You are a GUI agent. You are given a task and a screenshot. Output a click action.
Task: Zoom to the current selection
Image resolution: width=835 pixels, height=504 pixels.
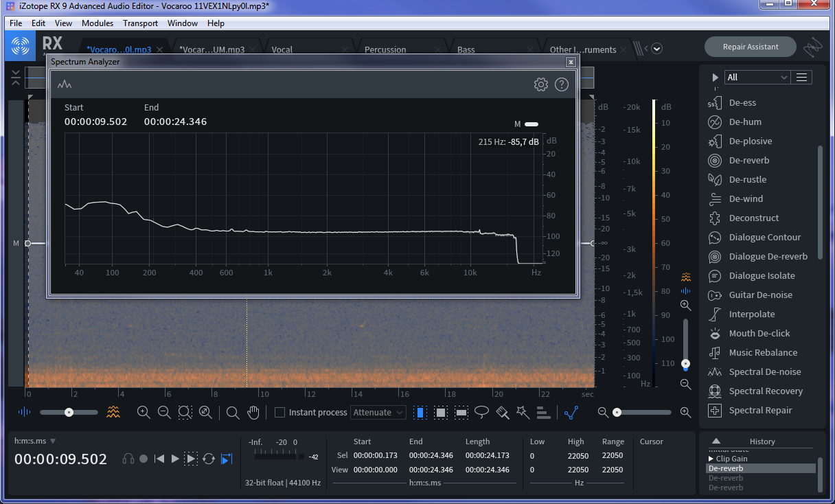click(x=185, y=413)
